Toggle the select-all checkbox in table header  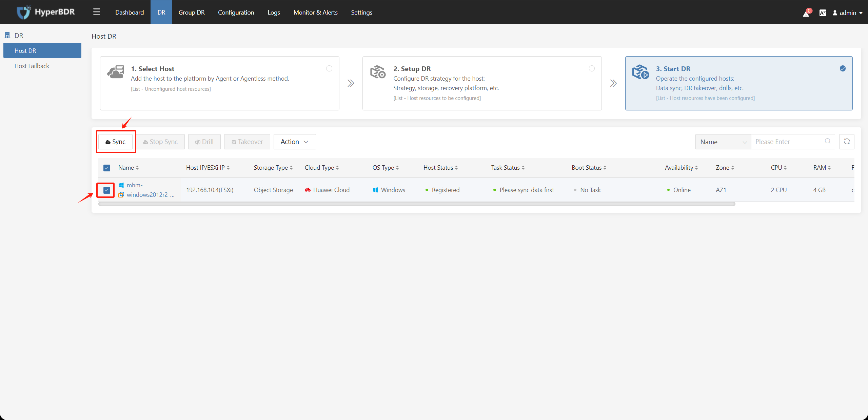pos(106,167)
